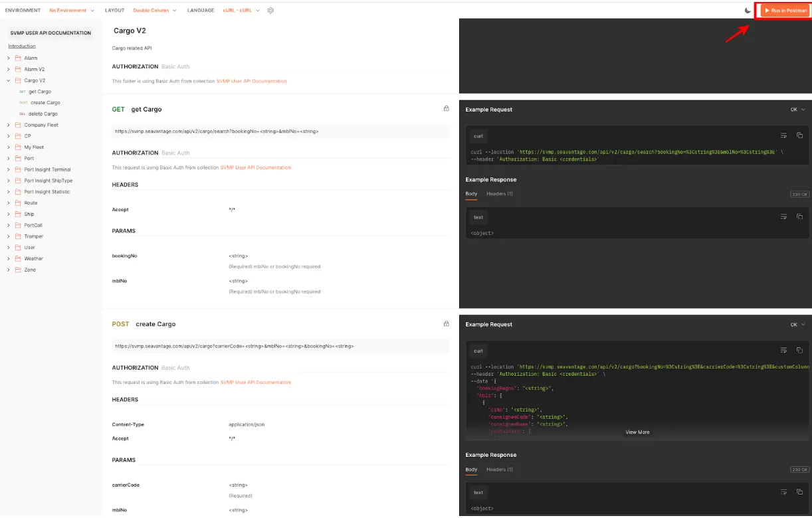This screenshot has height=518, width=812.
Task: Select the Port Insight Terminal folder icon
Action: (x=18, y=169)
